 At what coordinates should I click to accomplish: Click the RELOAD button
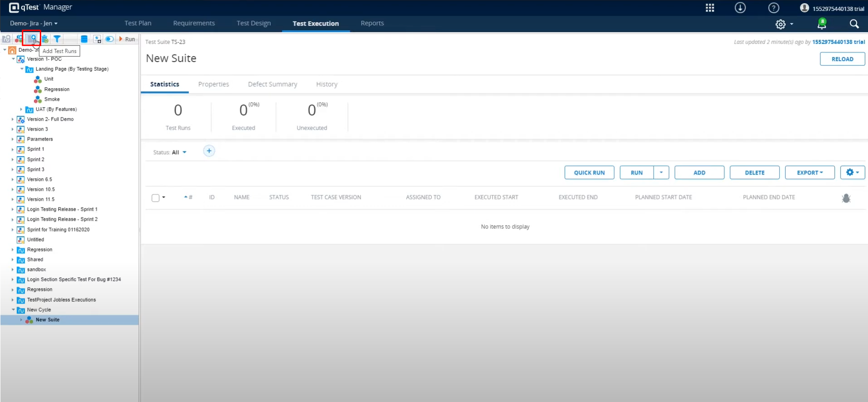[x=842, y=59]
